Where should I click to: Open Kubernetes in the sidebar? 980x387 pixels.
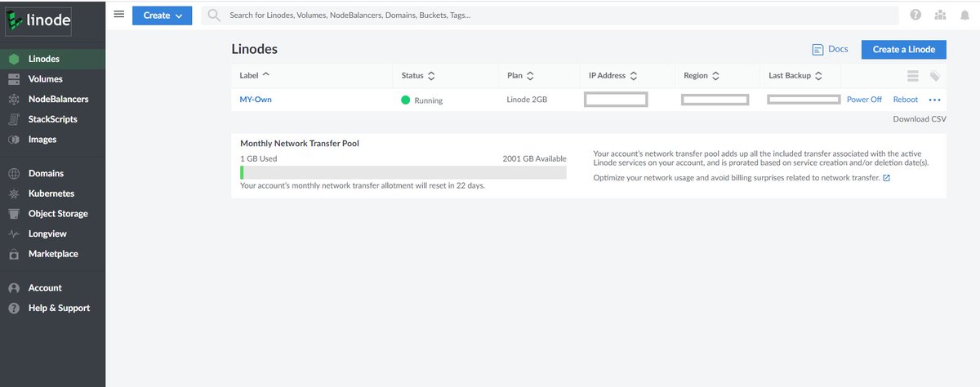[x=52, y=193]
